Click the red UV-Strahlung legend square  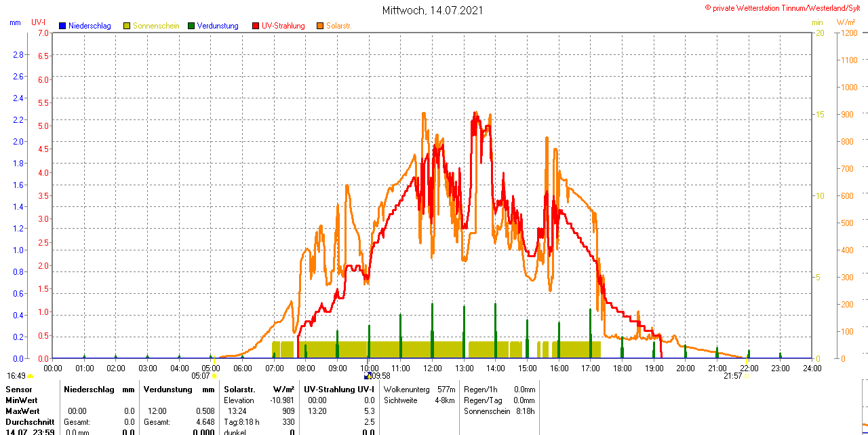click(256, 26)
